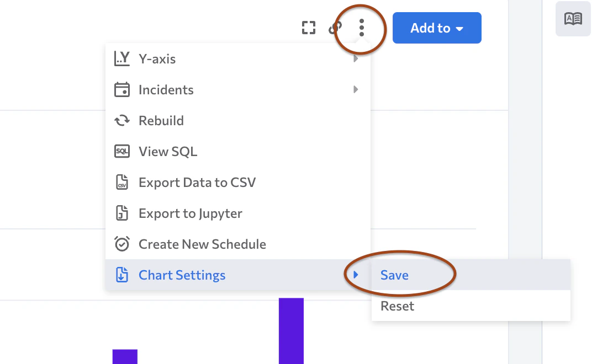Click the tall purple chart bar

click(x=291, y=331)
